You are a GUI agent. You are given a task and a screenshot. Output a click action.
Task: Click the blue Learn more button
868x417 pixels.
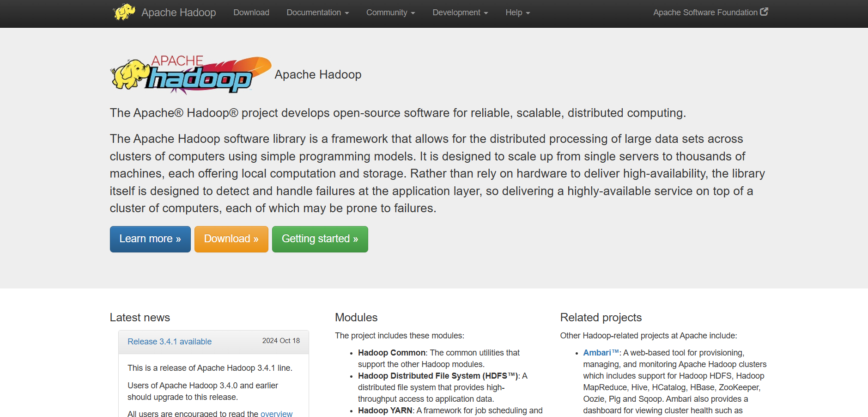point(150,239)
